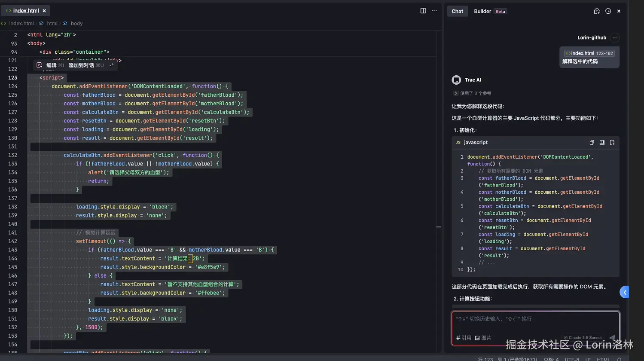The image size is (644, 361).
Task: Click the sticky <html lang="zh"> line
Action: [x=52, y=35]
